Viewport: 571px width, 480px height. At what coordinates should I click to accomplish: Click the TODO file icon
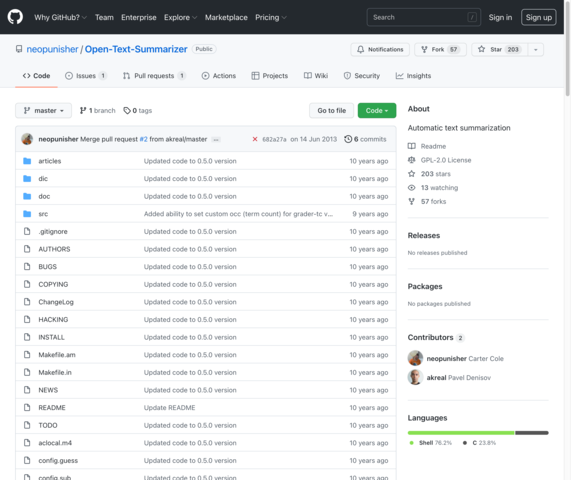pos(27,425)
